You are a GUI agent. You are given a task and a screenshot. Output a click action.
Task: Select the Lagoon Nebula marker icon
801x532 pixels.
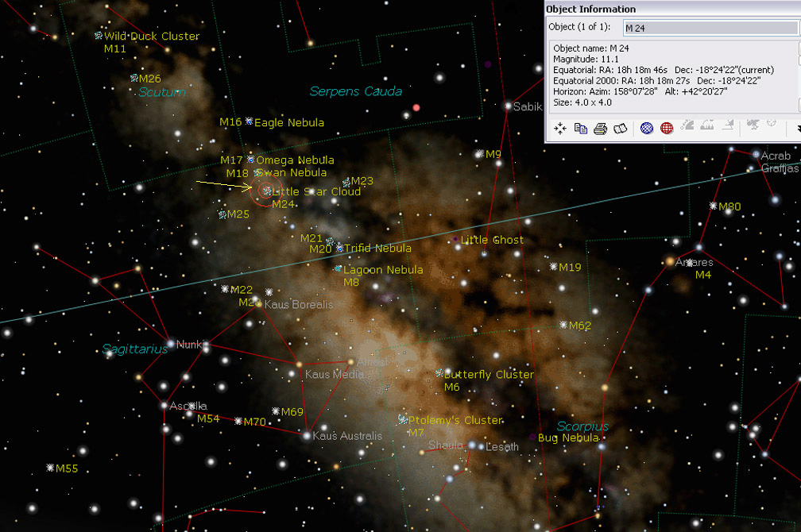click(339, 269)
